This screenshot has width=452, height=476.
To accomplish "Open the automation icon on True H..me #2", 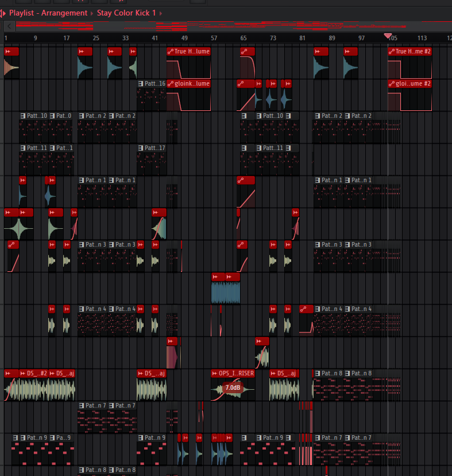I will [392, 52].
